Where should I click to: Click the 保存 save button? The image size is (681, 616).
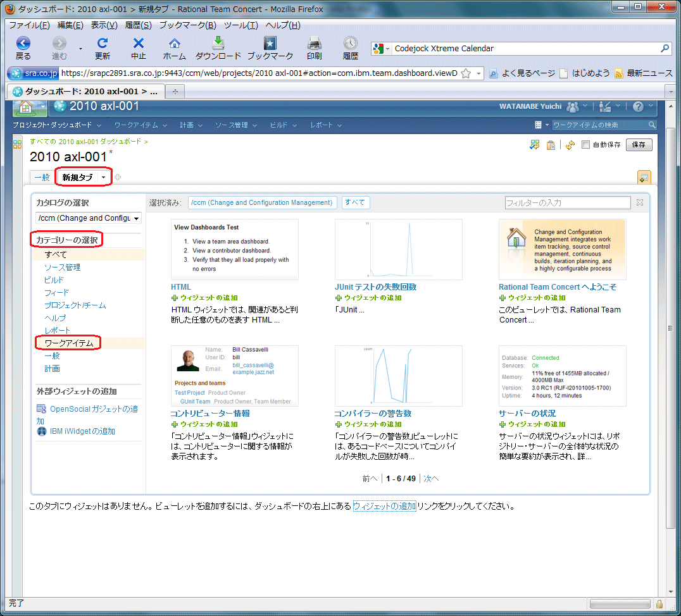click(639, 145)
